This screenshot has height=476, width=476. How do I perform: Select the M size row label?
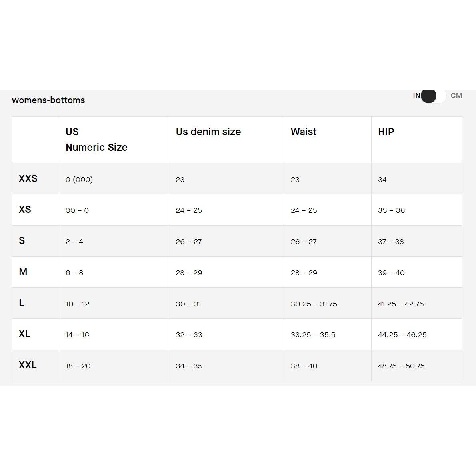click(x=23, y=272)
